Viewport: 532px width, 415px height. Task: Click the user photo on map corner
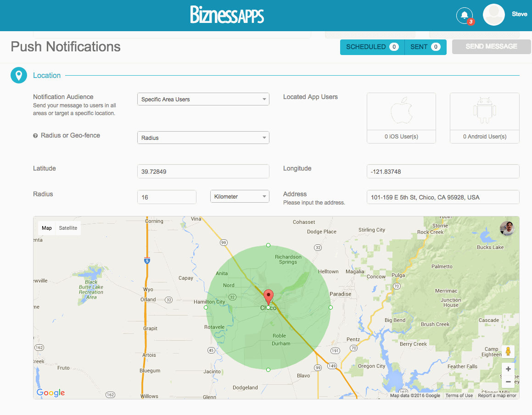(x=507, y=228)
